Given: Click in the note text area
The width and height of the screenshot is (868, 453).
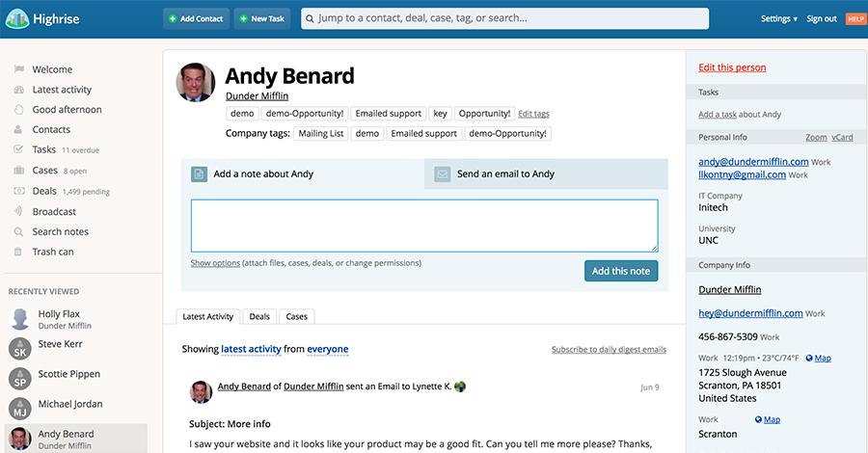Looking at the screenshot, I should (424, 226).
